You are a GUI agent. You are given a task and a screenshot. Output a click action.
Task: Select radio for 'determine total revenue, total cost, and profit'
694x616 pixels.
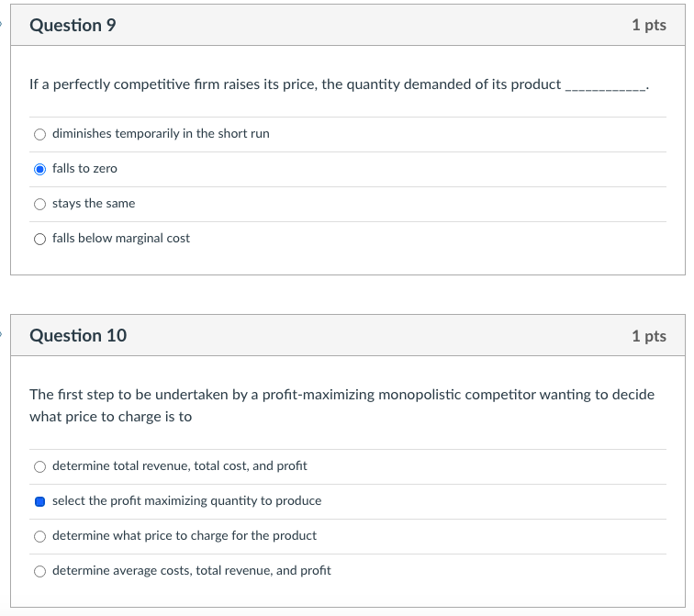39,466
